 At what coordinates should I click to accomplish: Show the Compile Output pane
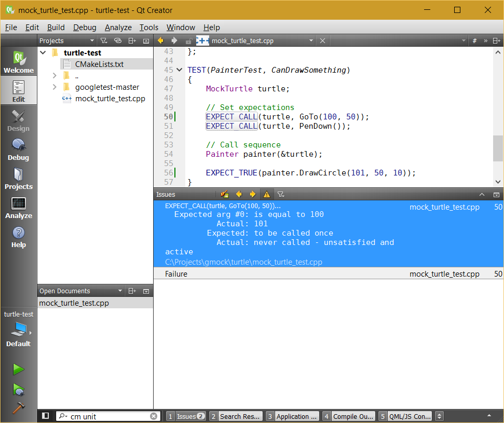349,416
